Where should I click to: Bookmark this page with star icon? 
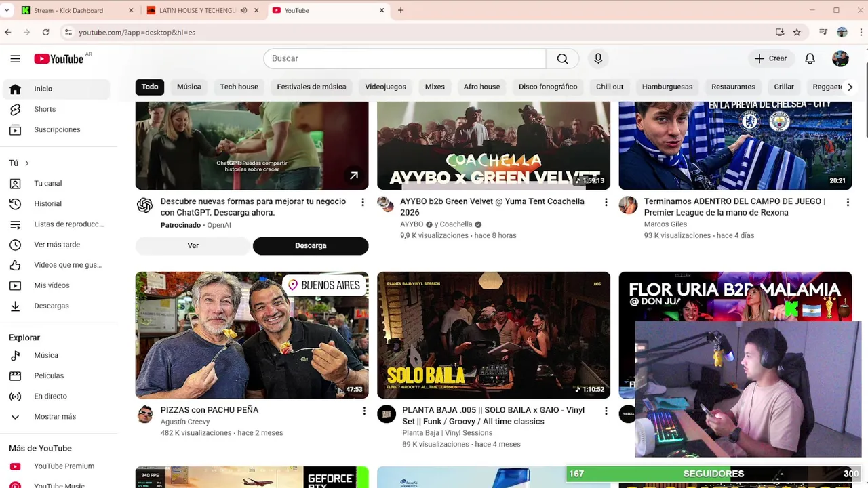pyautogui.click(x=797, y=32)
